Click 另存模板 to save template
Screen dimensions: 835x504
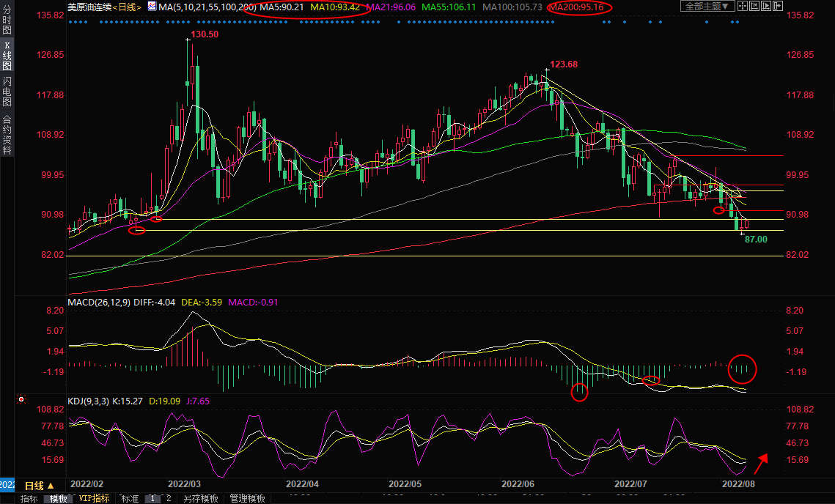[201, 499]
